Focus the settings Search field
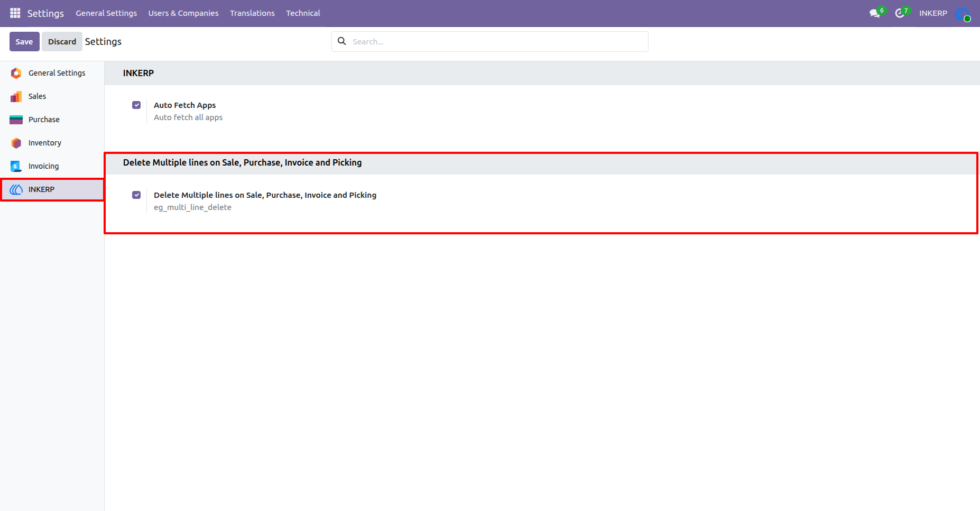The height and width of the screenshot is (511, 980). [x=490, y=41]
